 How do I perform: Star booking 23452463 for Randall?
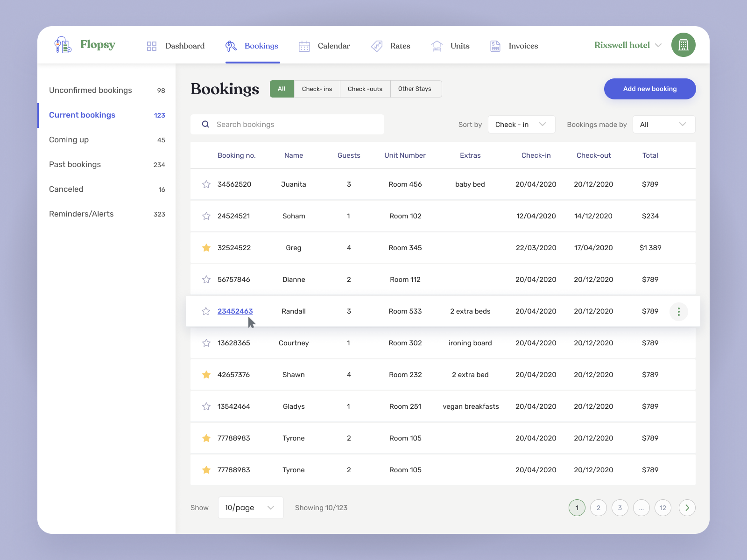pyautogui.click(x=206, y=311)
